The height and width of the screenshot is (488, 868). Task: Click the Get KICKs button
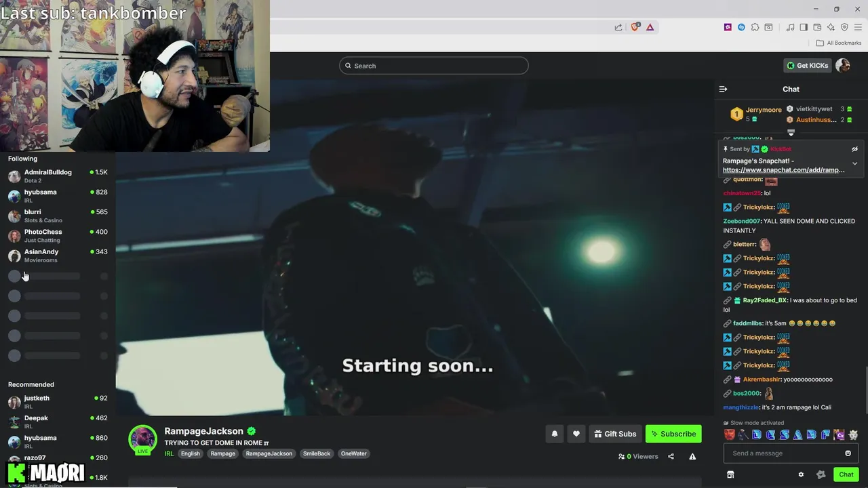[808, 66]
